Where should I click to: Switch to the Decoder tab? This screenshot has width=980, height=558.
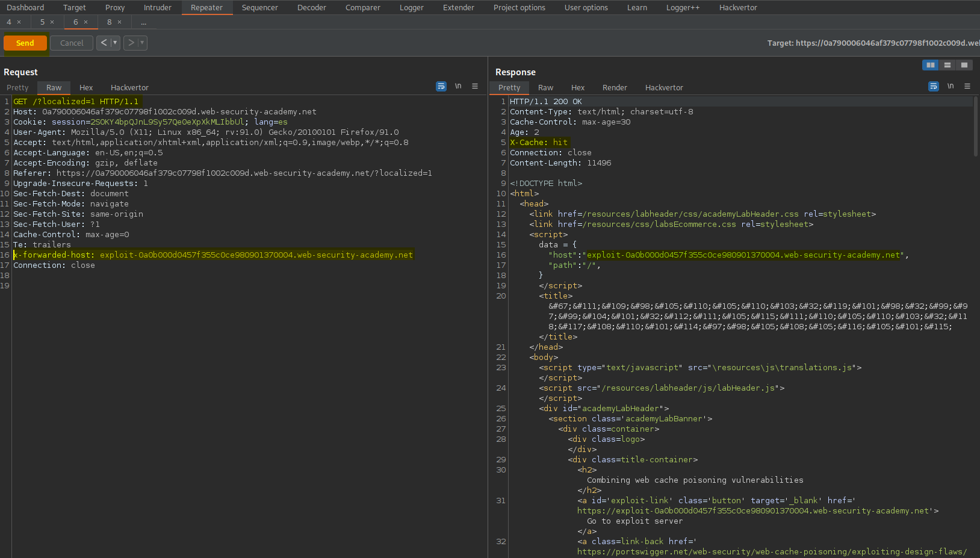pyautogui.click(x=312, y=8)
